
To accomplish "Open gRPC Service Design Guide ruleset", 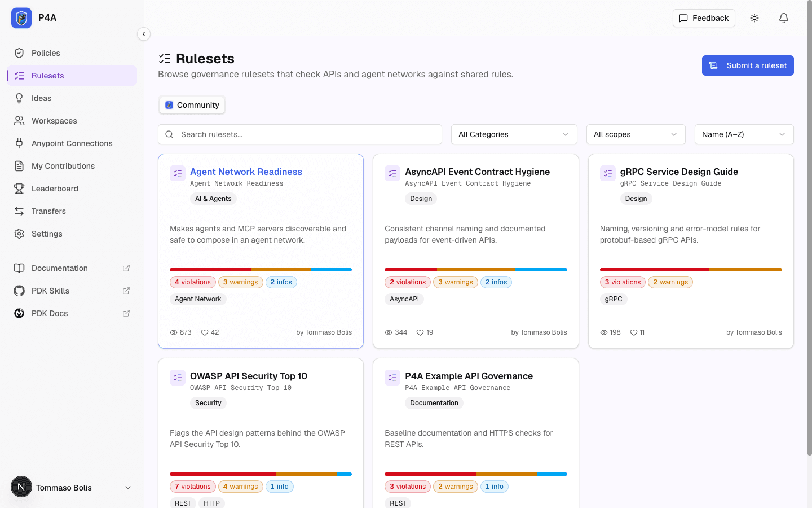I will point(679,172).
